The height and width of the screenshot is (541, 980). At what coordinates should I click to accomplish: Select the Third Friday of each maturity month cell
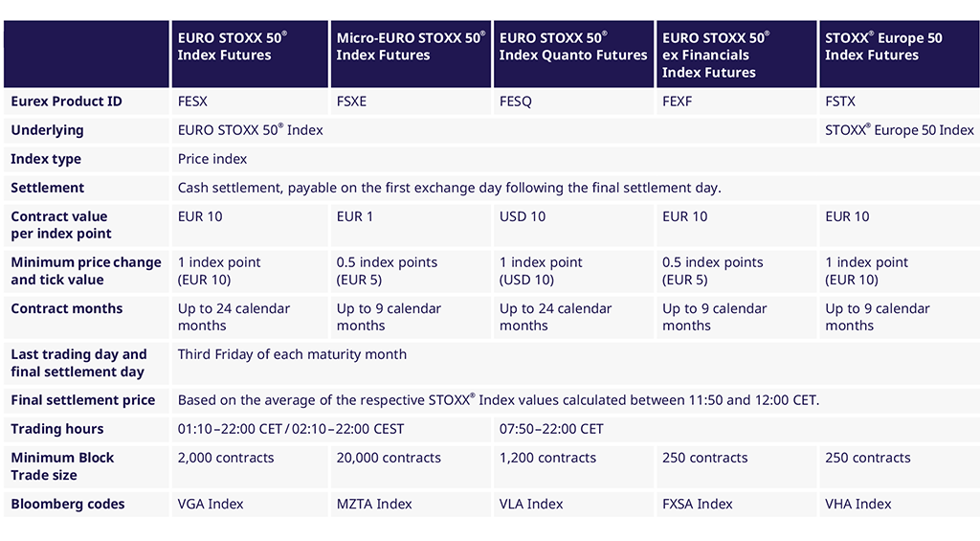click(x=292, y=354)
